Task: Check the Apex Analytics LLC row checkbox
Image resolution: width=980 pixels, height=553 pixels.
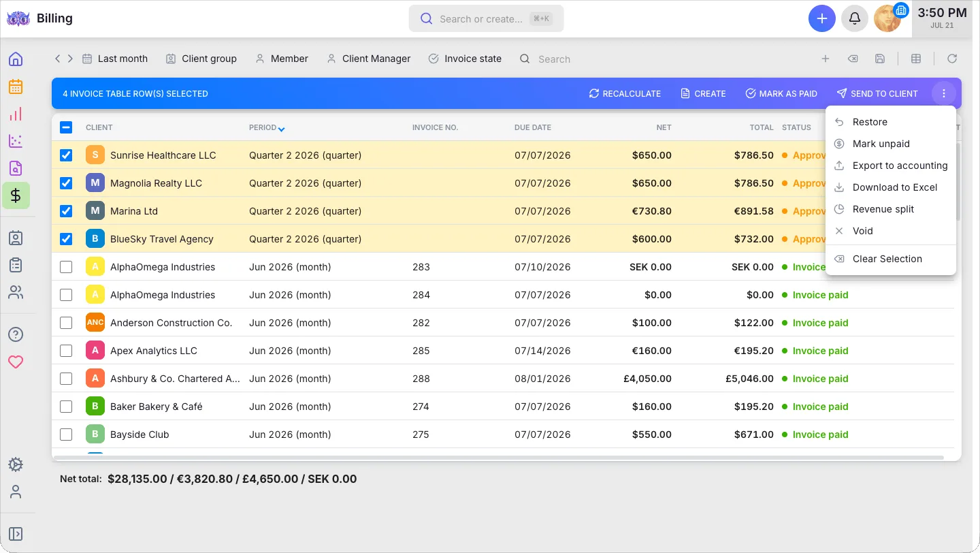Action: (66, 351)
